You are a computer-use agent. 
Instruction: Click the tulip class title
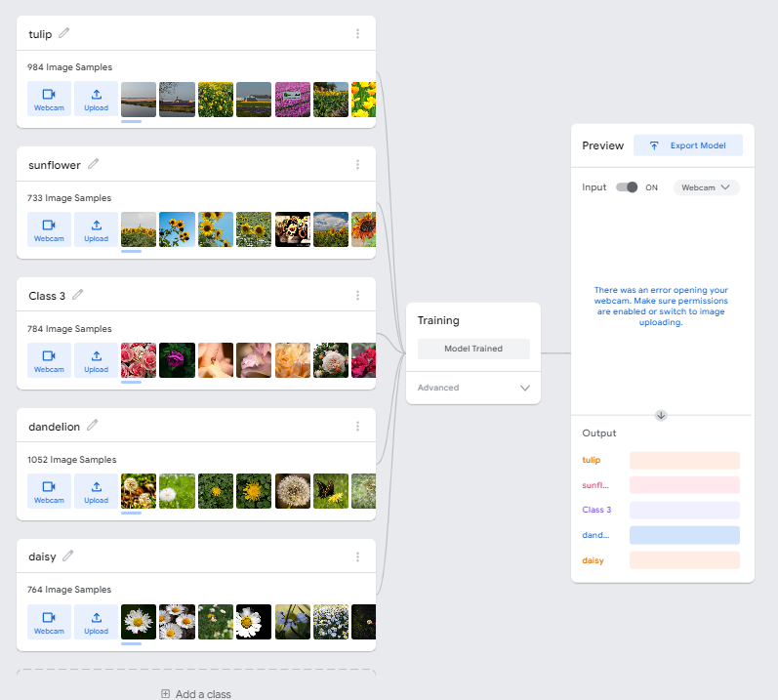point(40,34)
